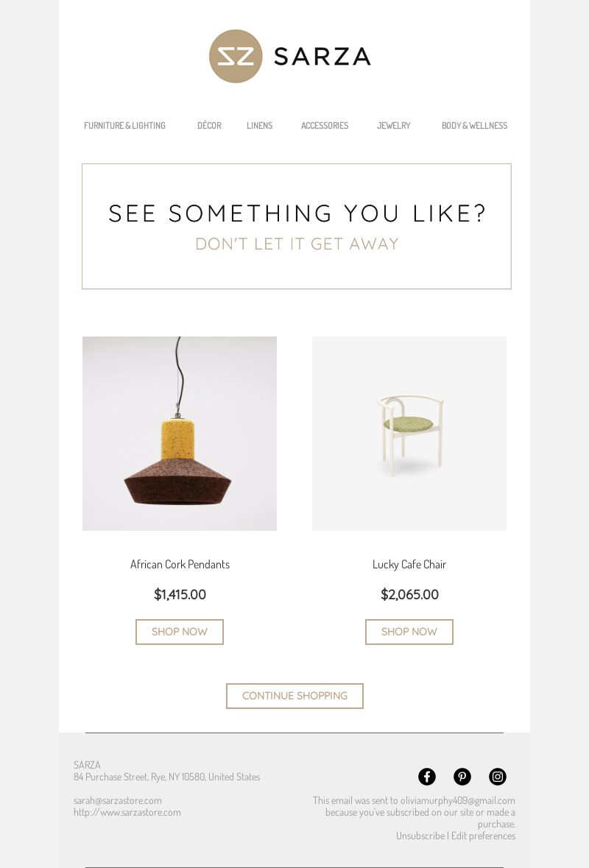Open the Facebook social icon
The height and width of the screenshot is (868, 589).
[427, 777]
